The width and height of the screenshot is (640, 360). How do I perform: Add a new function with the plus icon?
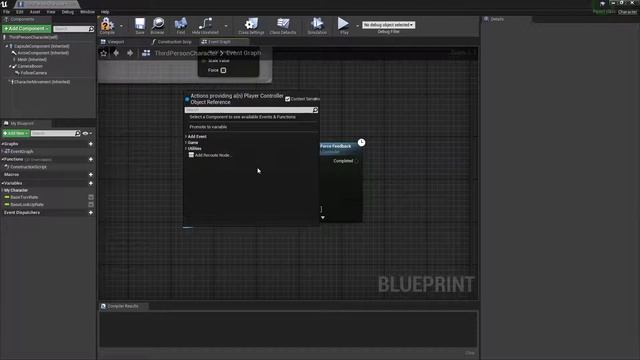click(x=91, y=159)
